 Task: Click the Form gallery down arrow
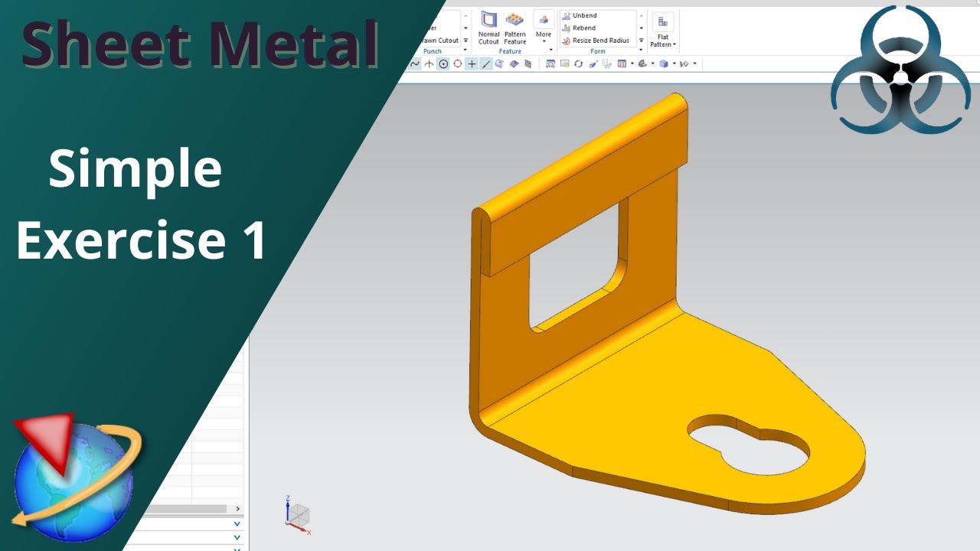642,28
